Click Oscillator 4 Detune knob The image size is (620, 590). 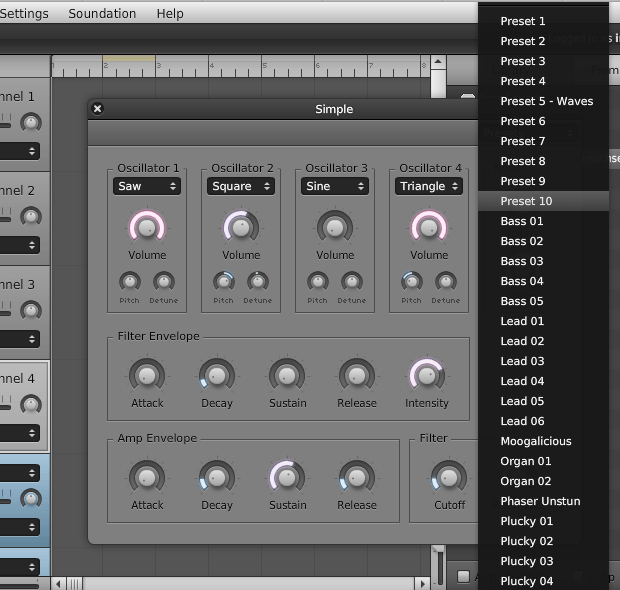(x=446, y=282)
